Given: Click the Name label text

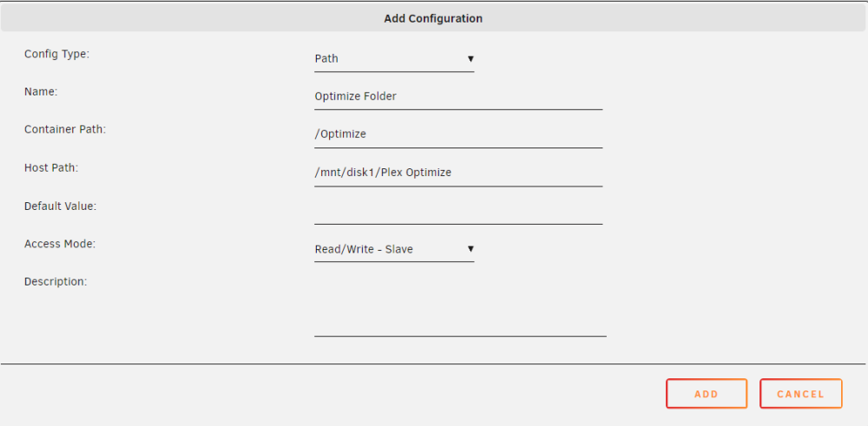Looking at the screenshot, I should point(41,92).
